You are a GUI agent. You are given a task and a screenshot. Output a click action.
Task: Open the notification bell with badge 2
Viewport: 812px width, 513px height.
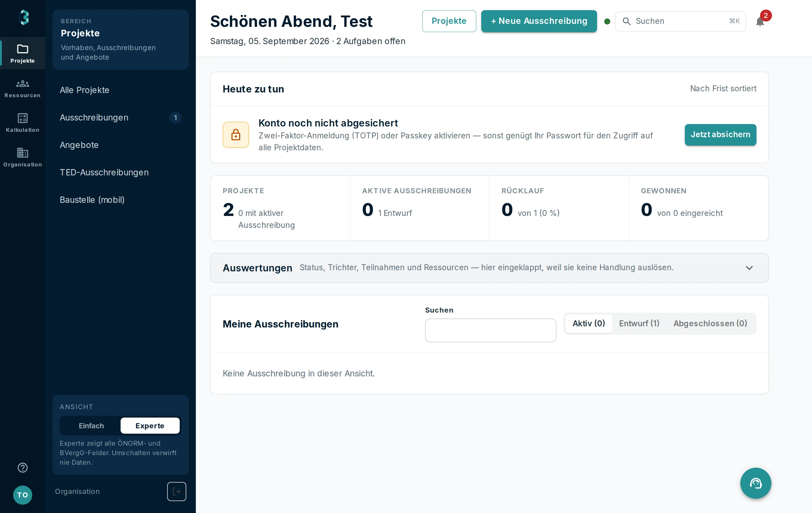(760, 21)
